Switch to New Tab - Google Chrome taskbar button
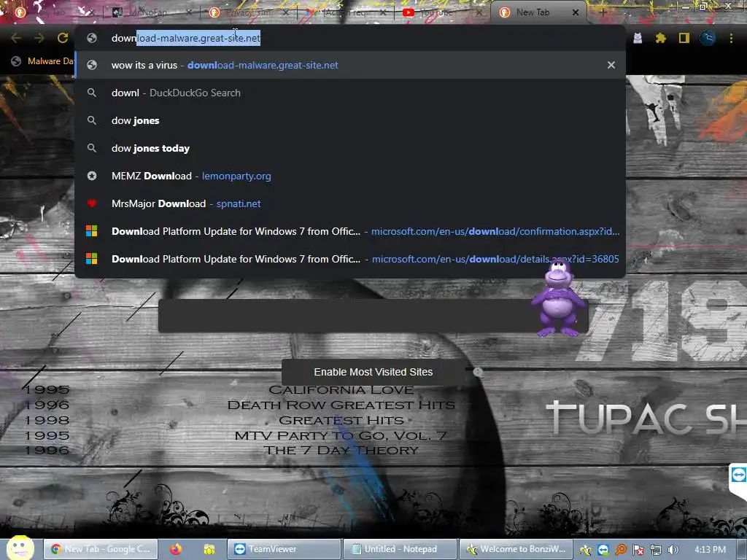 99,549
